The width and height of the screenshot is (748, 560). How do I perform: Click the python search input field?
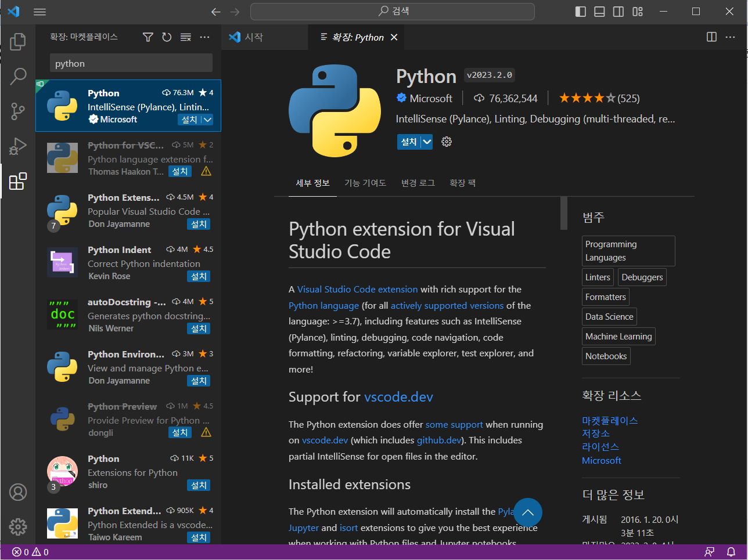(131, 63)
